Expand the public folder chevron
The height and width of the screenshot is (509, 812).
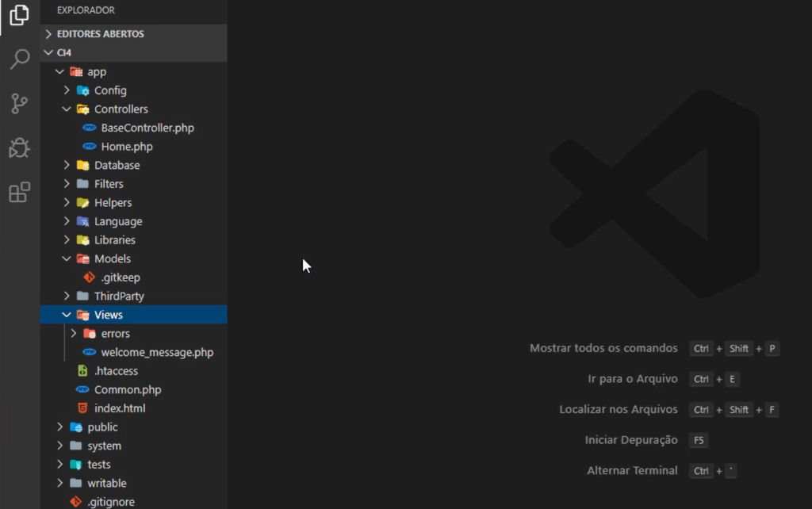(x=60, y=427)
